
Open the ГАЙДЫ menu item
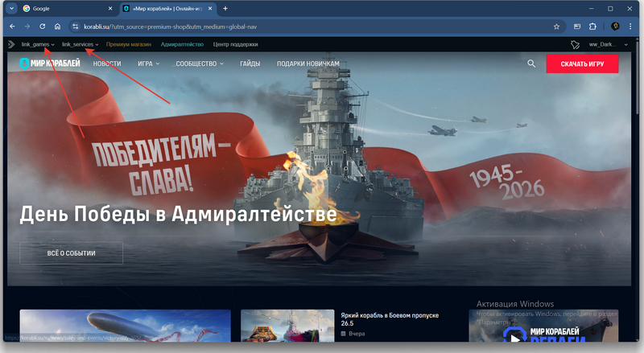pyautogui.click(x=250, y=64)
